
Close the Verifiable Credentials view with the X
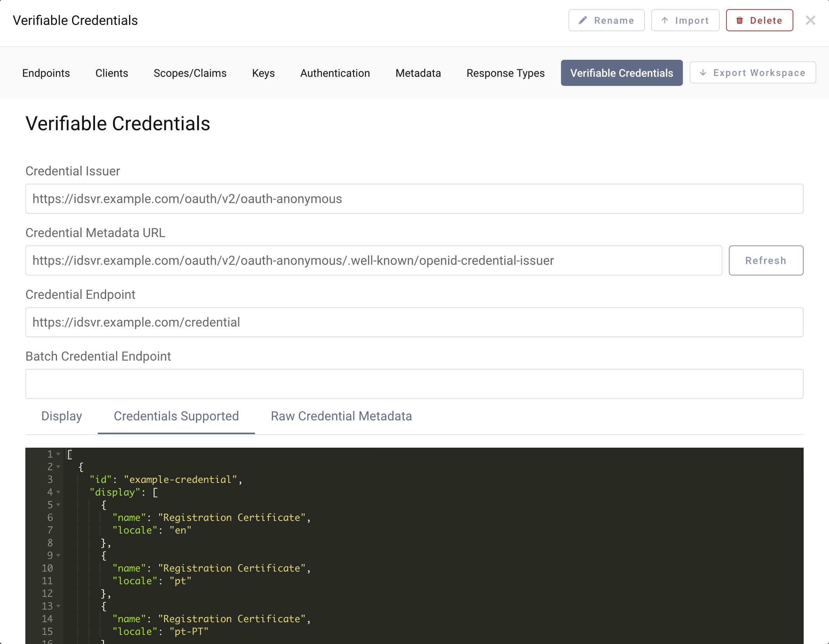811,20
